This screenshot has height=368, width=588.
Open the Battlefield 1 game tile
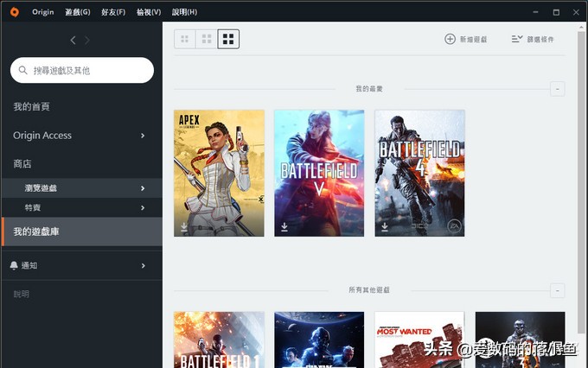(219, 339)
